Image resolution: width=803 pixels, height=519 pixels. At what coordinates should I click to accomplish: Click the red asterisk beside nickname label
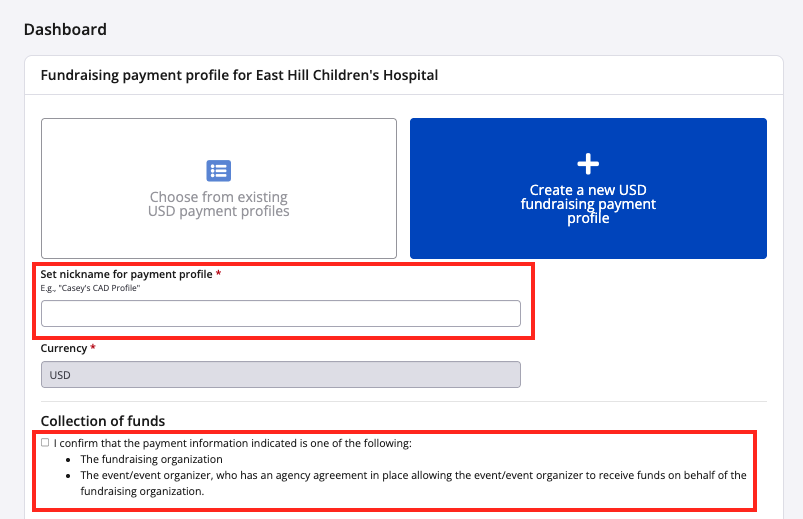[x=219, y=274]
